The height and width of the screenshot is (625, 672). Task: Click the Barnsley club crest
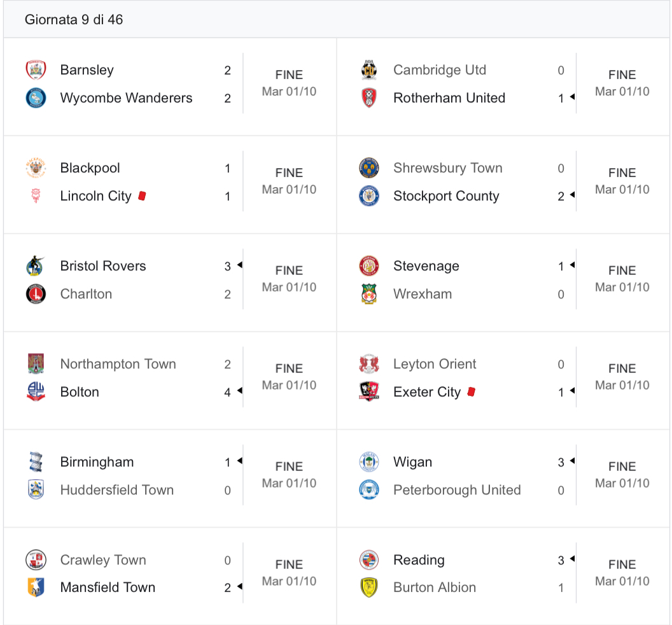[36, 70]
